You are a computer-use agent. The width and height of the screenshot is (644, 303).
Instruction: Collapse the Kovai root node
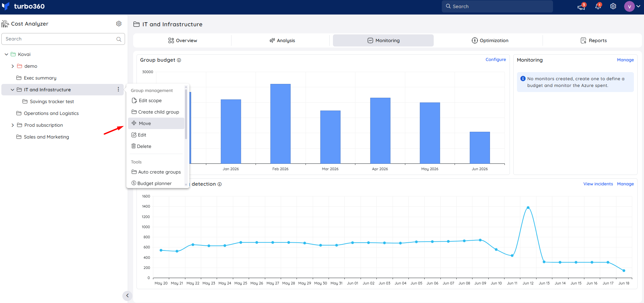pos(6,54)
